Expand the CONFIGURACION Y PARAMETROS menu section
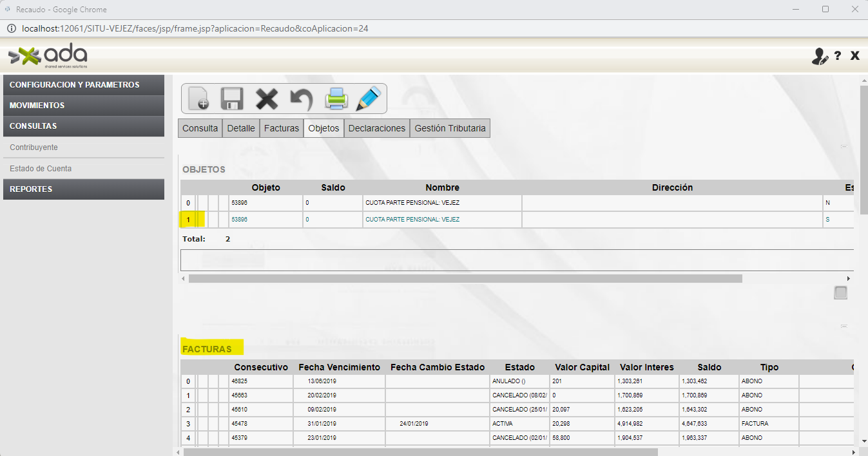Viewport: 868px width, 456px height. point(83,85)
